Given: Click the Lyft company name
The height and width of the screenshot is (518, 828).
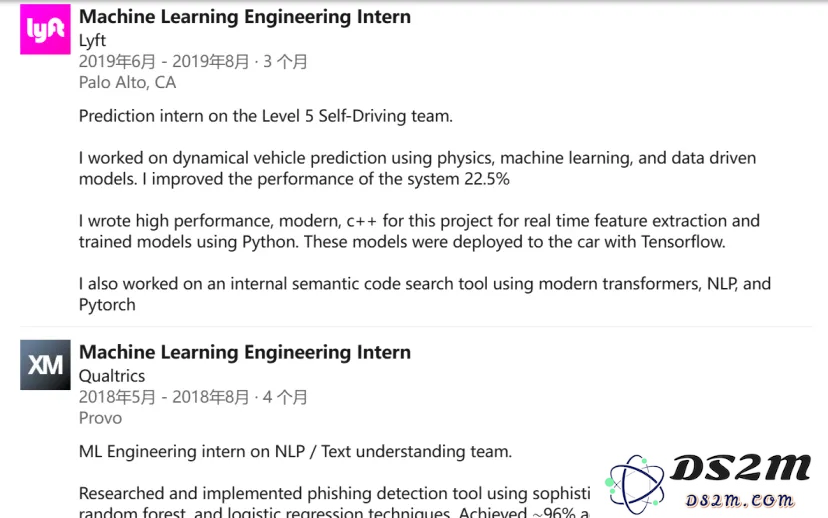Looking at the screenshot, I should coord(92,41).
